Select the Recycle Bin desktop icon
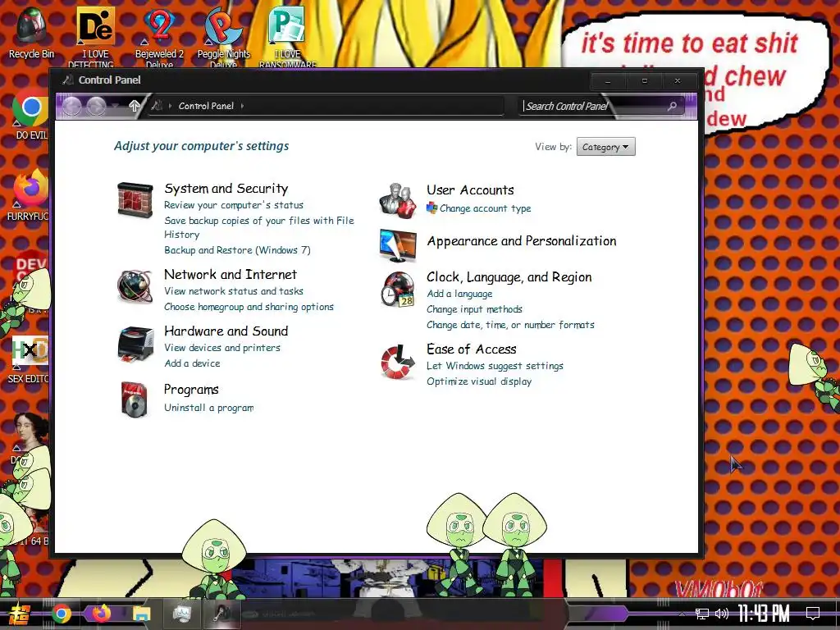The image size is (840, 630). (31, 33)
